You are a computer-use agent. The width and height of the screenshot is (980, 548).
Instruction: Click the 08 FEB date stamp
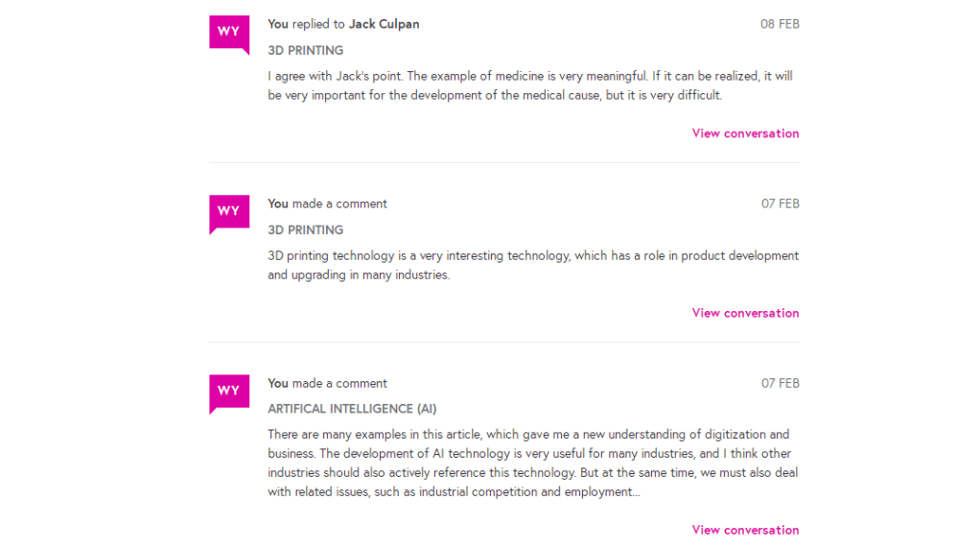pyautogui.click(x=780, y=24)
